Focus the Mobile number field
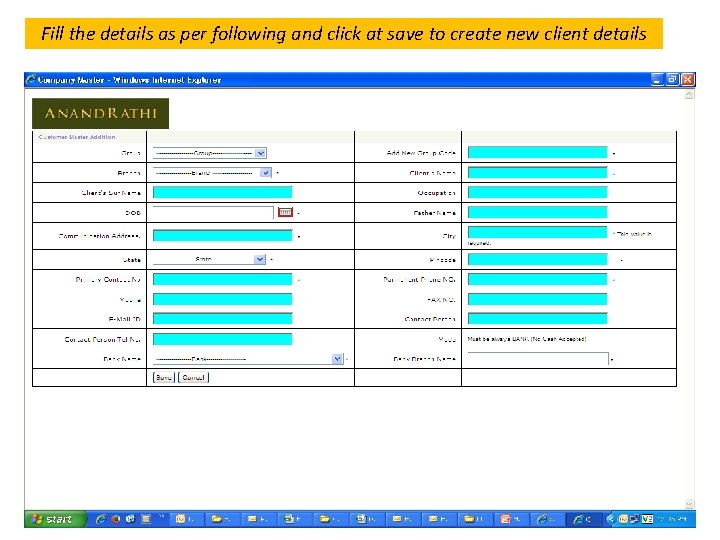 click(222, 299)
